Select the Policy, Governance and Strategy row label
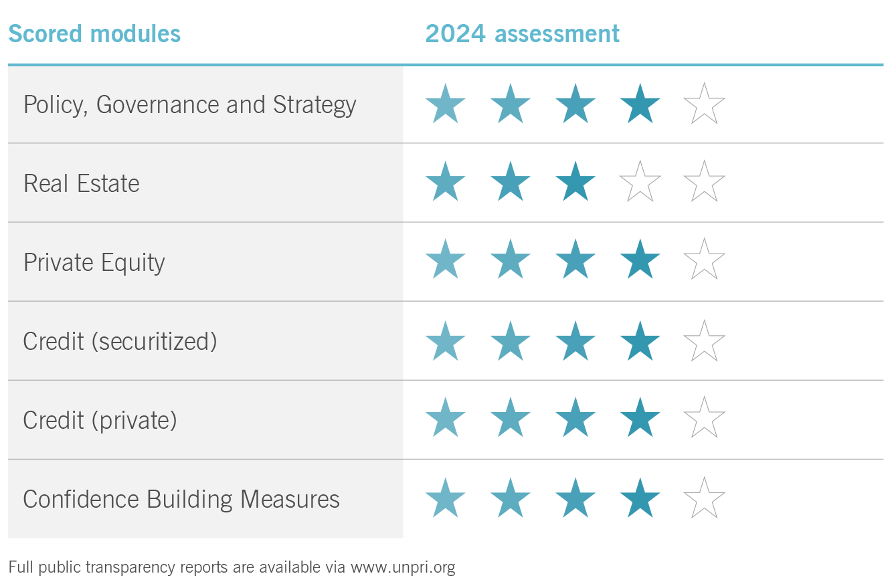This screenshot has height=588, width=892. click(x=189, y=105)
